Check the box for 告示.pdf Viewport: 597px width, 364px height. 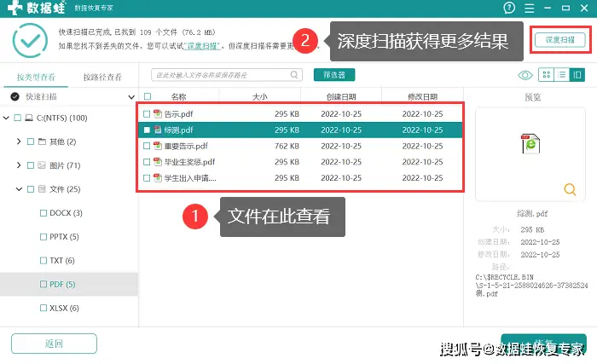coord(147,114)
